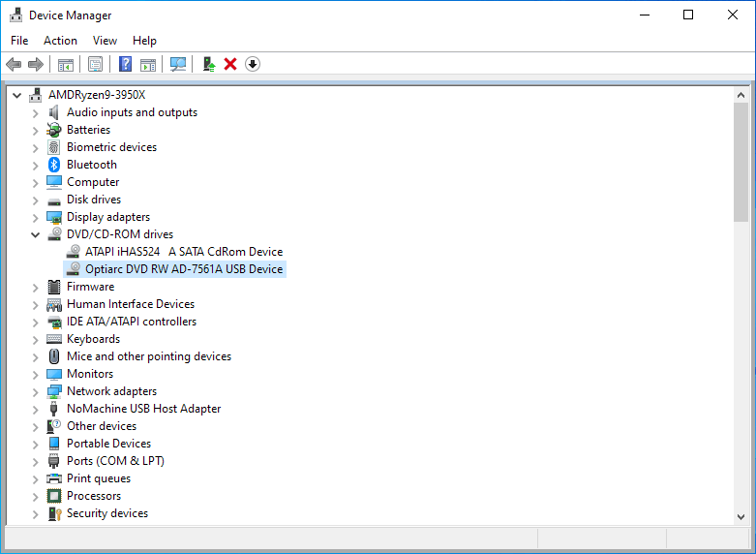The image size is (756, 554).
Task: Click the Other devices question-mark icon
Action: 54,426
